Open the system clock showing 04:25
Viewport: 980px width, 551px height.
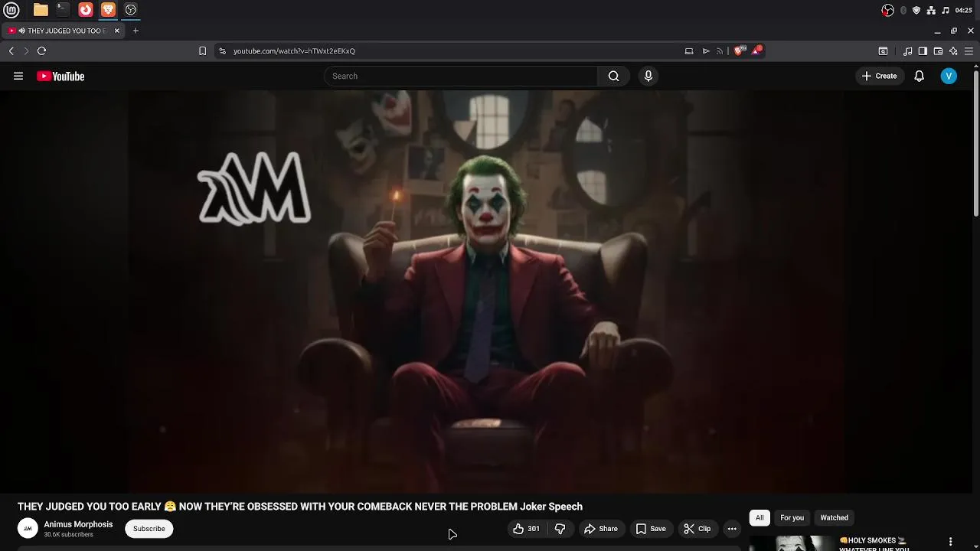964,10
